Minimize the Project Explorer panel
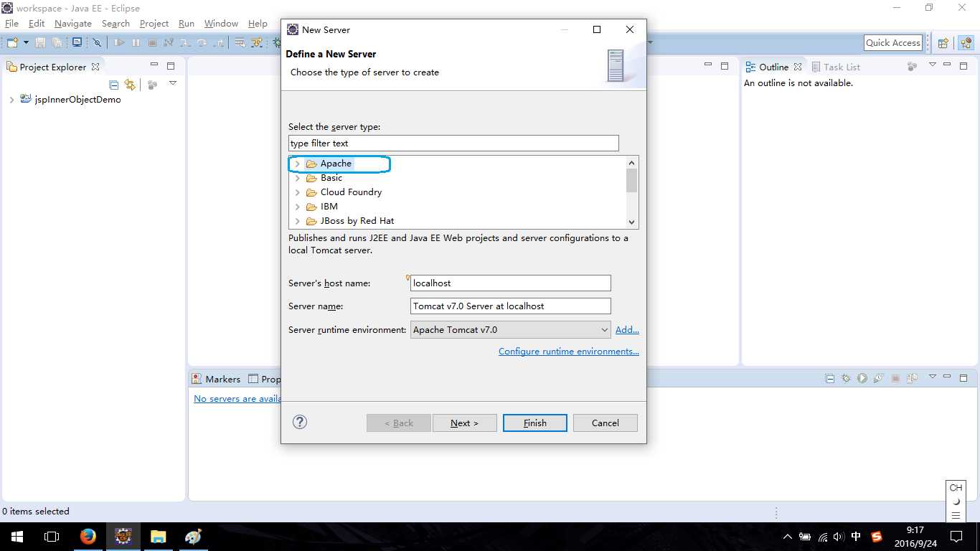This screenshot has height=551, width=980. 154,65
